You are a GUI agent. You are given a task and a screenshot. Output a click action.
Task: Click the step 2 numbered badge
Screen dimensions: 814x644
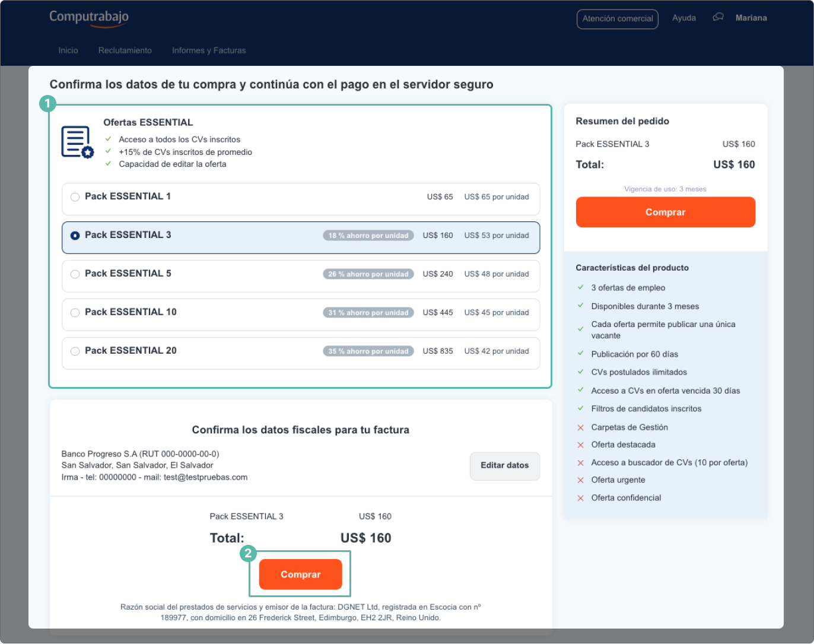coord(248,554)
